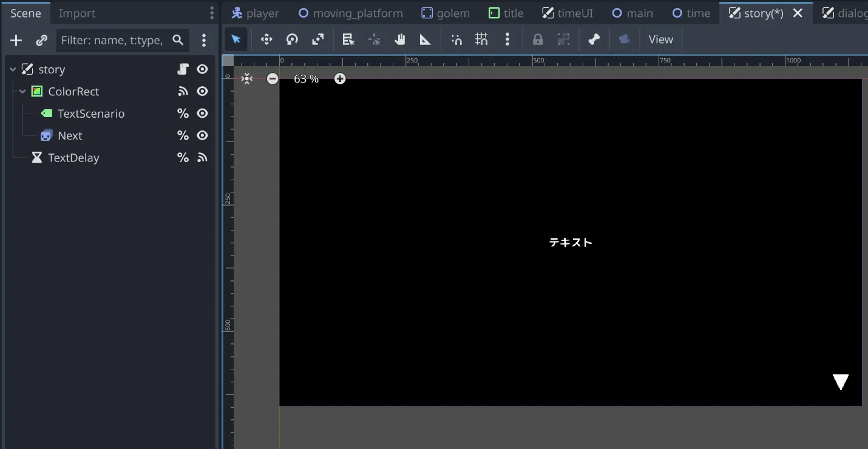This screenshot has height=449, width=868.
Task: Toggle visibility of ColorRect node
Action: tap(203, 92)
